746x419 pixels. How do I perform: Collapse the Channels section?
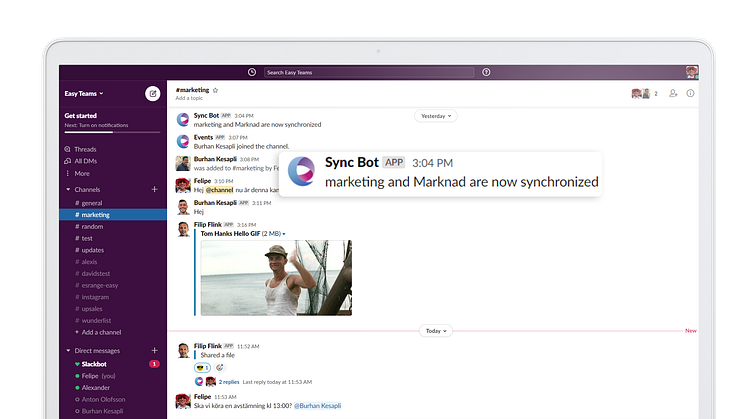click(68, 189)
